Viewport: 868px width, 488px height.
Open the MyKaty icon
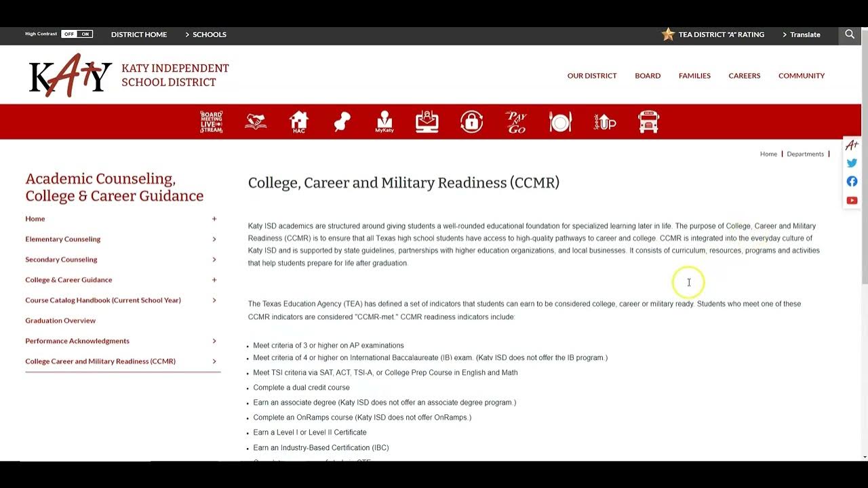pyautogui.click(x=384, y=122)
